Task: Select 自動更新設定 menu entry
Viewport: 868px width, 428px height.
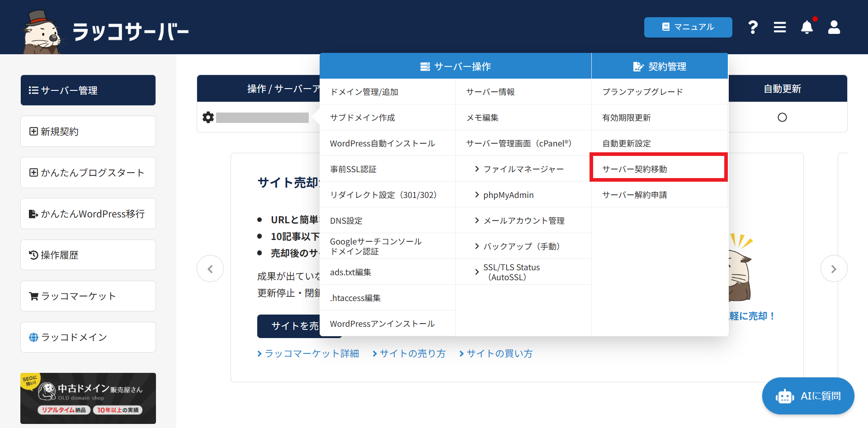Action: pyautogui.click(x=660, y=143)
